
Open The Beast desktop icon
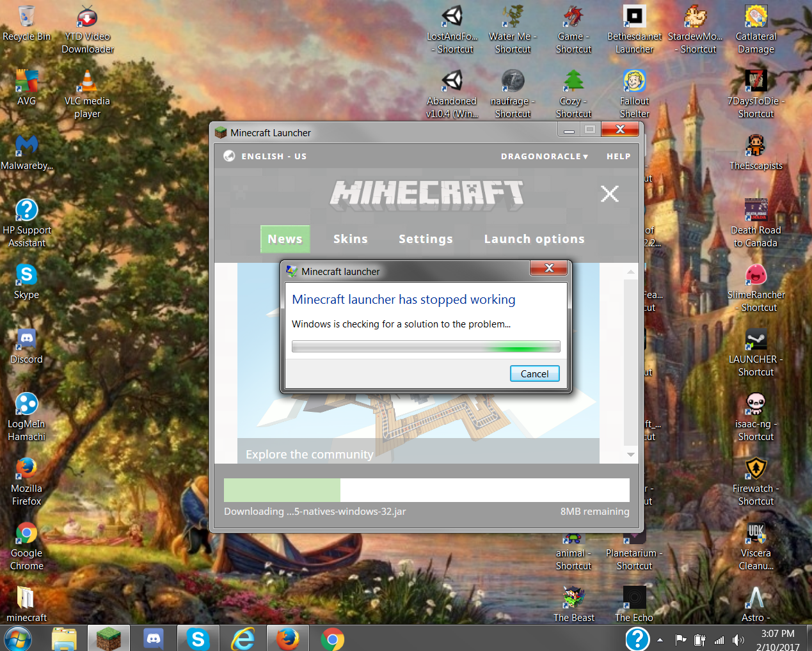point(574,605)
